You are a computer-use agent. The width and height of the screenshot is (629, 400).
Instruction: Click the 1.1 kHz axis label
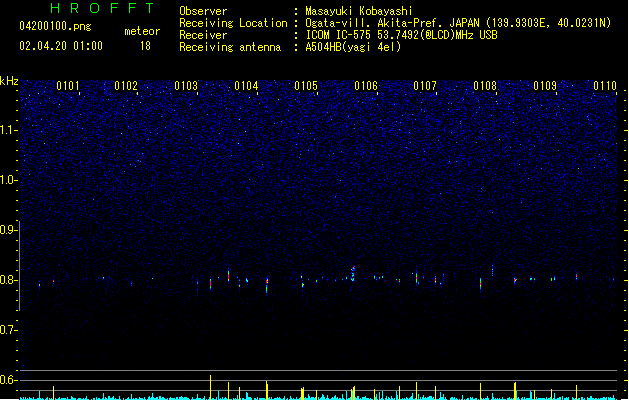pyautogui.click(x=8, y=130)
